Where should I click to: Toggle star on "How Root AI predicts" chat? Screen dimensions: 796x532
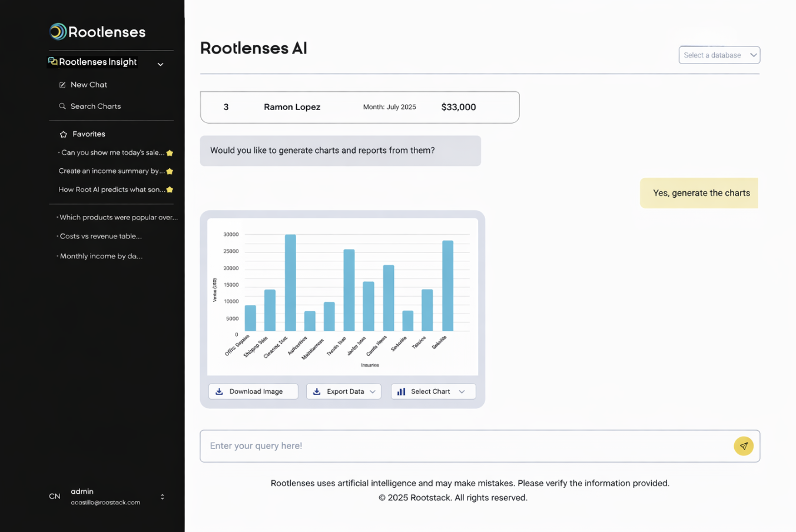[170, 190]
